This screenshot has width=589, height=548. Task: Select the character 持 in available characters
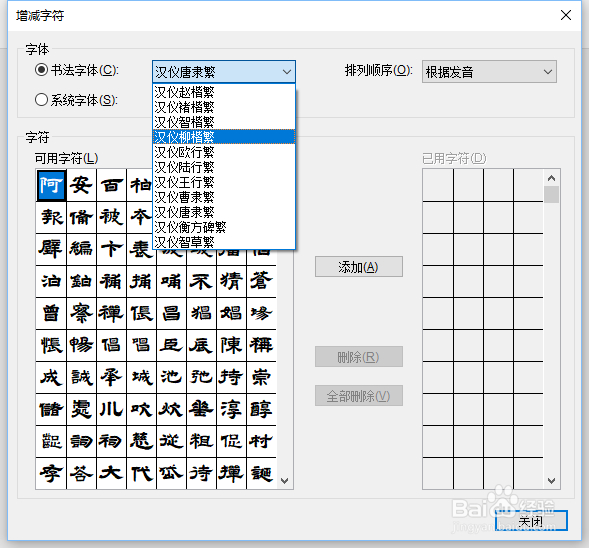(x=231, y=377)
